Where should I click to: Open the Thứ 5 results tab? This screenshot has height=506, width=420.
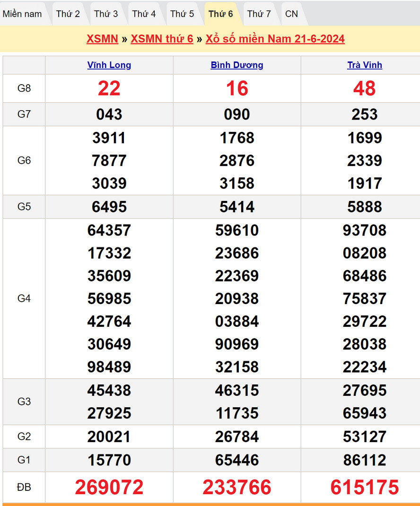(x=182, y=14)
